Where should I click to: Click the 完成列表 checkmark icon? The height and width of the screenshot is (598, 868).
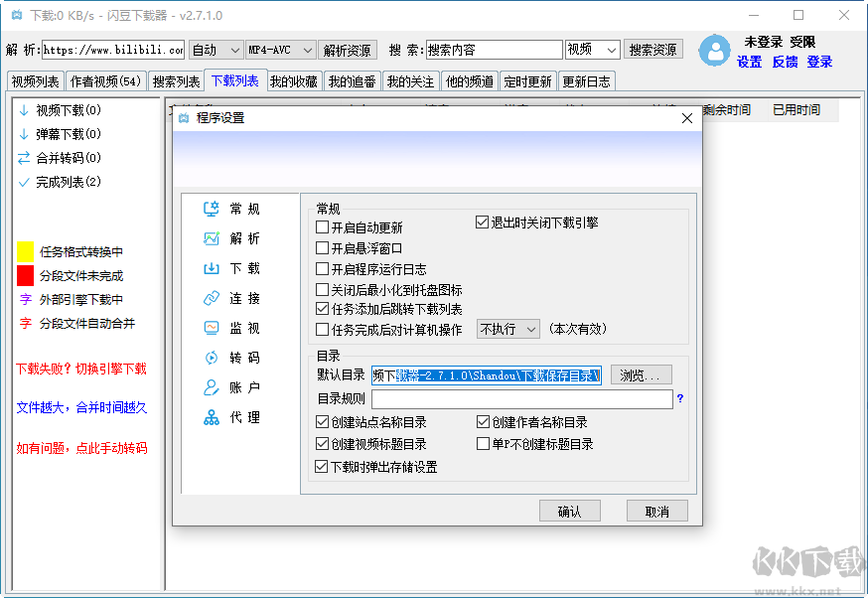pyautogui.click(x=24, y=182)
